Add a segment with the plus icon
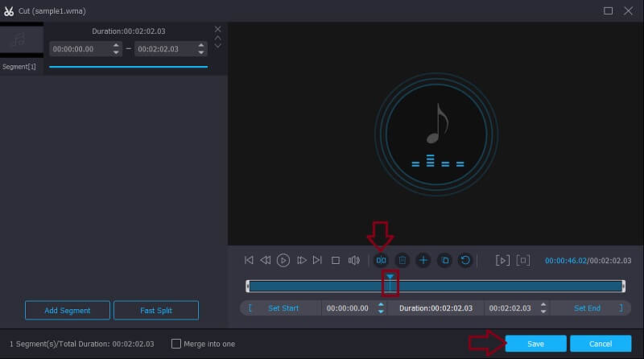This screenshot has width=644, height=359. (423, 260)
